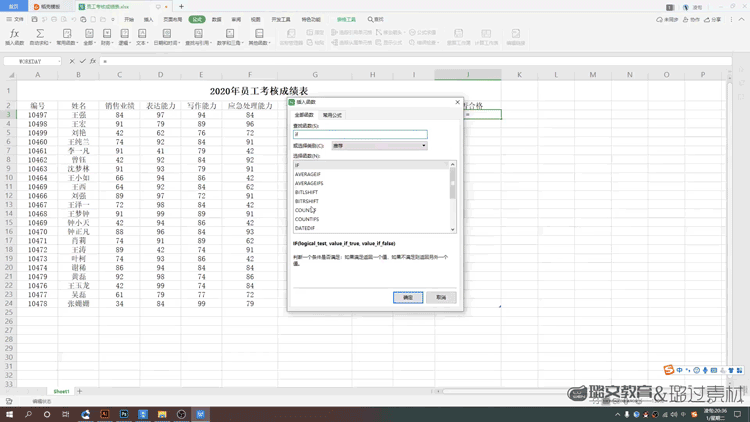
Task: Click the Save icon in quick access toolbar
Action: tap(34, 20)
